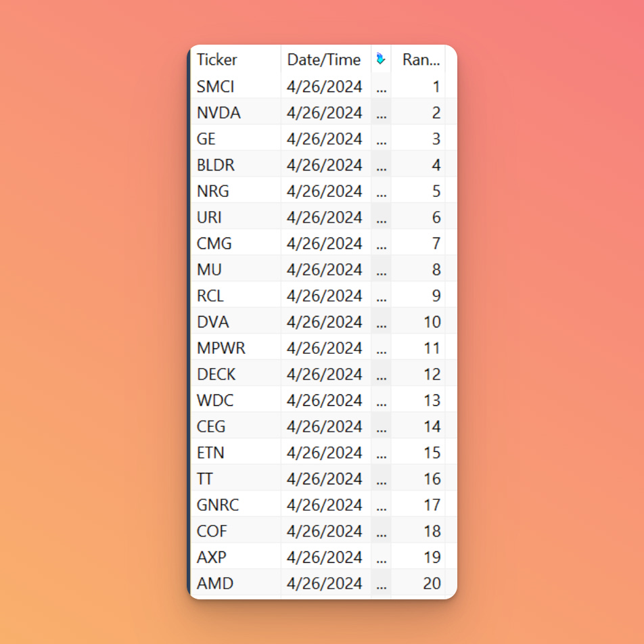Select the AXP ticker cell
This screenshot has height=644, width=644.
tap(235, 557)
